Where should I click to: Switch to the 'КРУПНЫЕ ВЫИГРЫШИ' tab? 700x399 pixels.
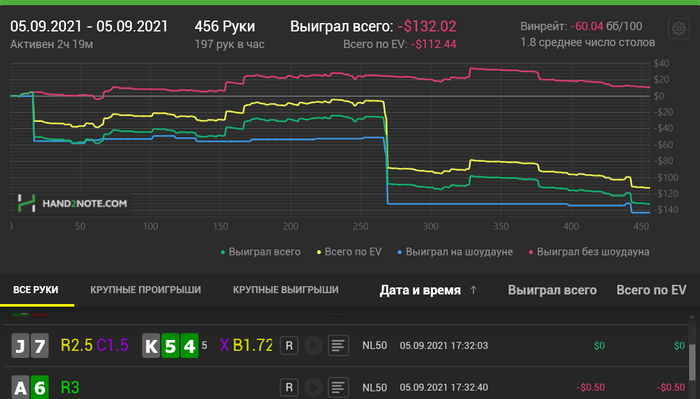coord(286,290)
